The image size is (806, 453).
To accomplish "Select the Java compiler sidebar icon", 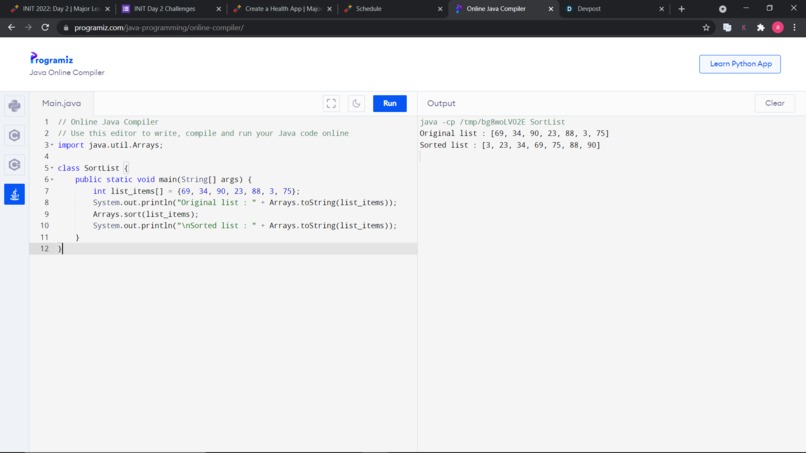I will tap(14, 194).
